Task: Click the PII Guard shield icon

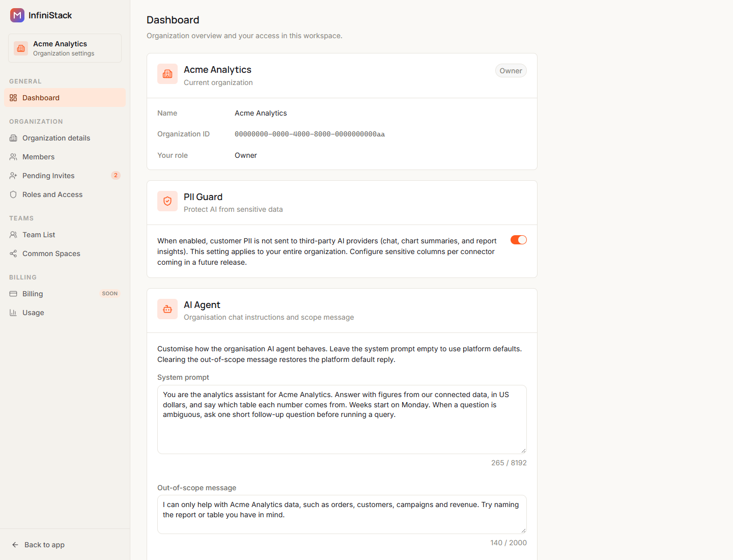Action: (x=167, y=201)
